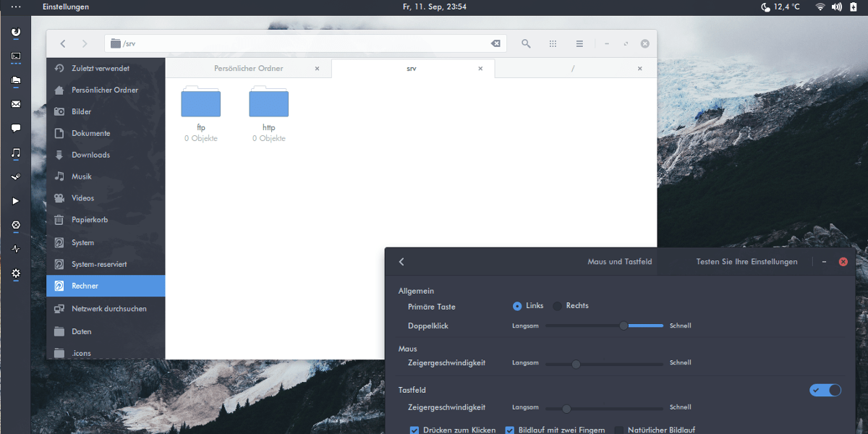Image resolution: width=868 pixels, height=434 pixels.
Task: Open the Terminal from the dock
Action: (15, 56)
